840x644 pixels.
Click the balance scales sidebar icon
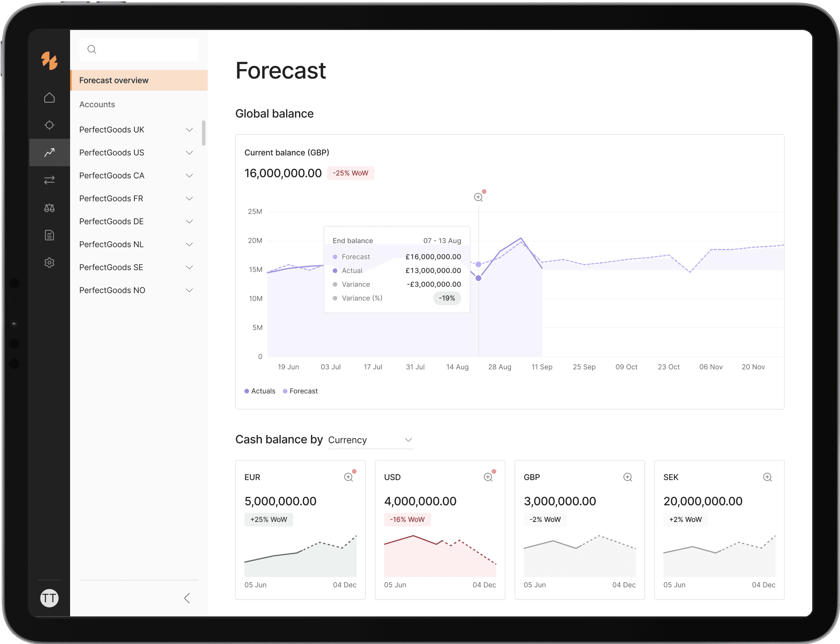coord(49,208)
